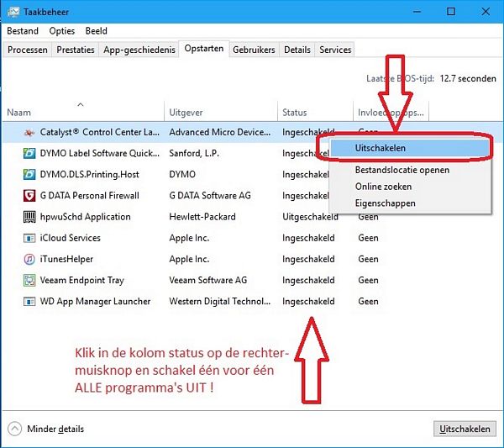Click the 12.7 seconden BIOS time value

coord(468,78)
